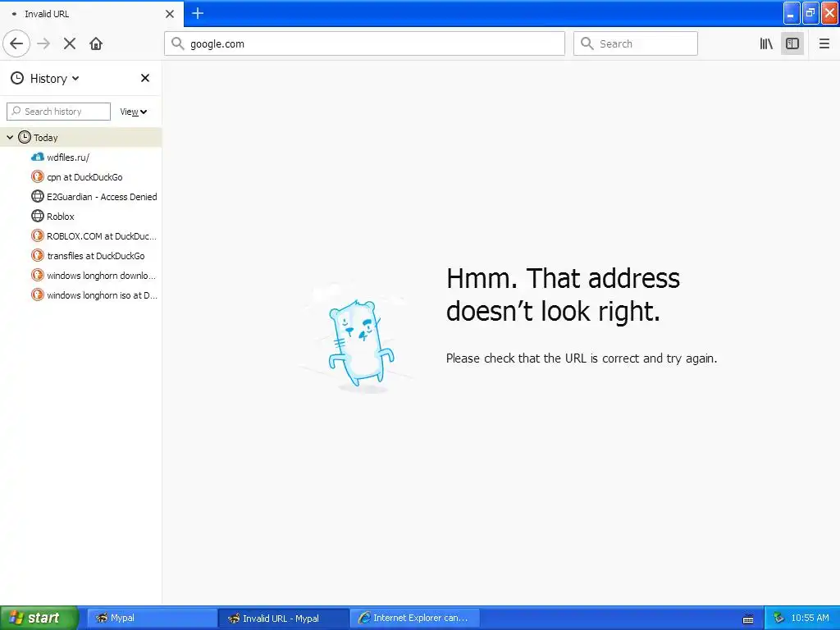Screen dimensions: 840x630
Task: Close the Invalid URL tab
Action: pos(170,14)
